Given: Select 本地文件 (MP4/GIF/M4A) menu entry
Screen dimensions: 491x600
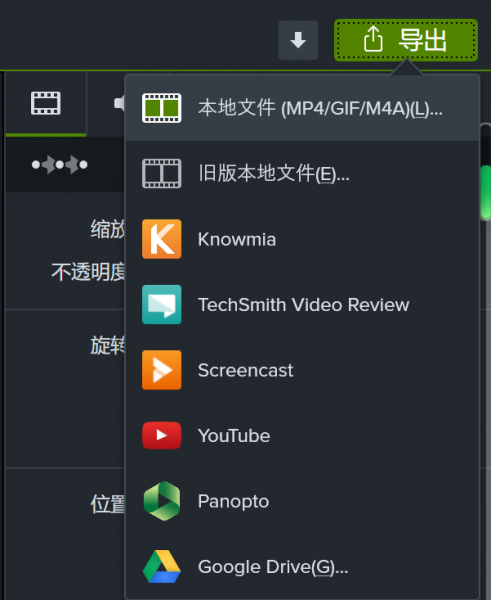Looking at the screenshot, I should pyautogui.click(x=302, y=108).
